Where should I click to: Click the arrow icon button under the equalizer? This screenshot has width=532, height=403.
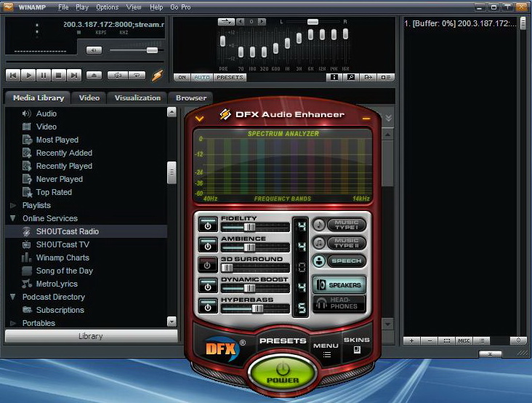tap(368, 77)
